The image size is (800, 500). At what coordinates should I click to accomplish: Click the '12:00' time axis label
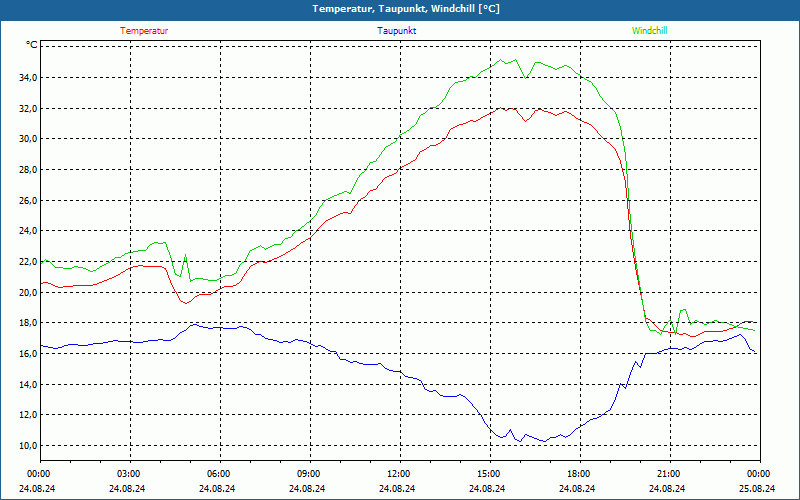(397, 474)
